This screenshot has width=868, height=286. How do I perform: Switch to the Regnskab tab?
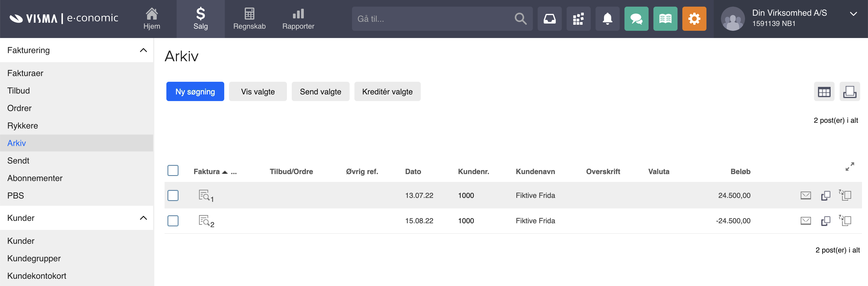click(x=249, y=19)
